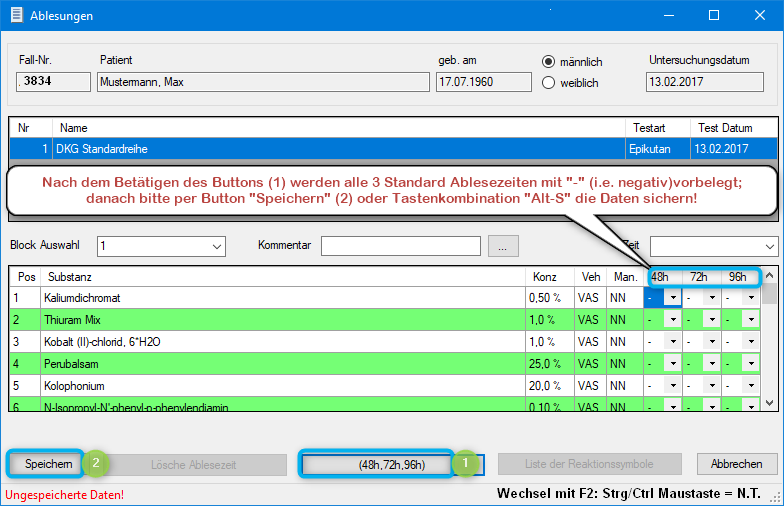
Task: Select the Kolophonium substance row
Action: coord(280,385)
